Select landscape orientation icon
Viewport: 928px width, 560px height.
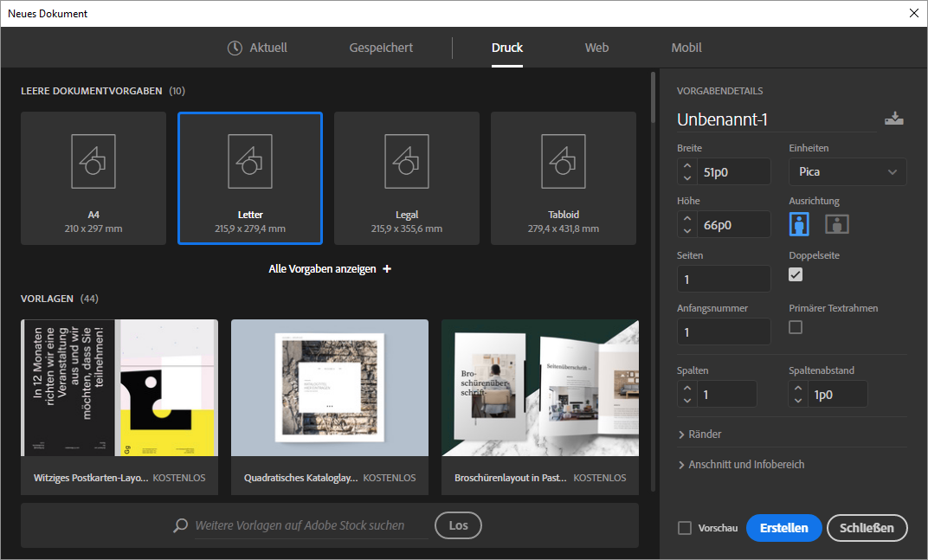click(837, 224)
